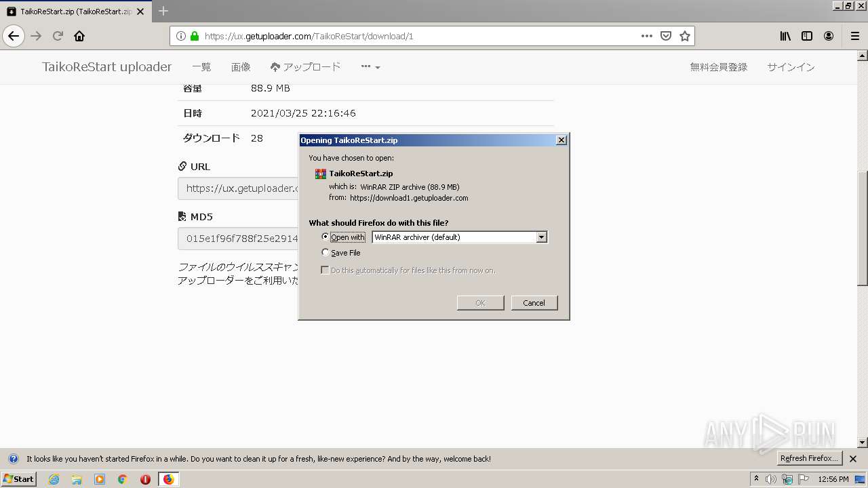Select the Save File radio button

pos(325,253)
